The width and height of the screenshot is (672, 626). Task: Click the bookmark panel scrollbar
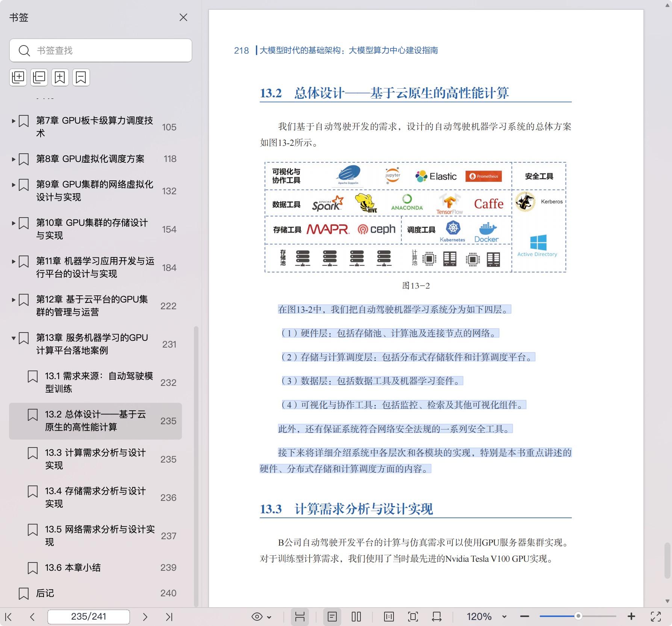(x=196, y=466)
